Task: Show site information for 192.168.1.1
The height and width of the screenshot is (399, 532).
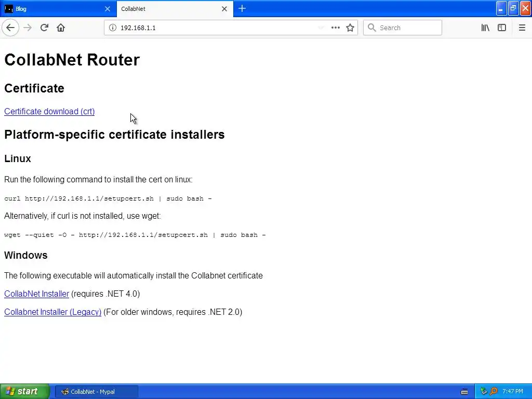Action: pyautogui.click(x=113, y=28)
